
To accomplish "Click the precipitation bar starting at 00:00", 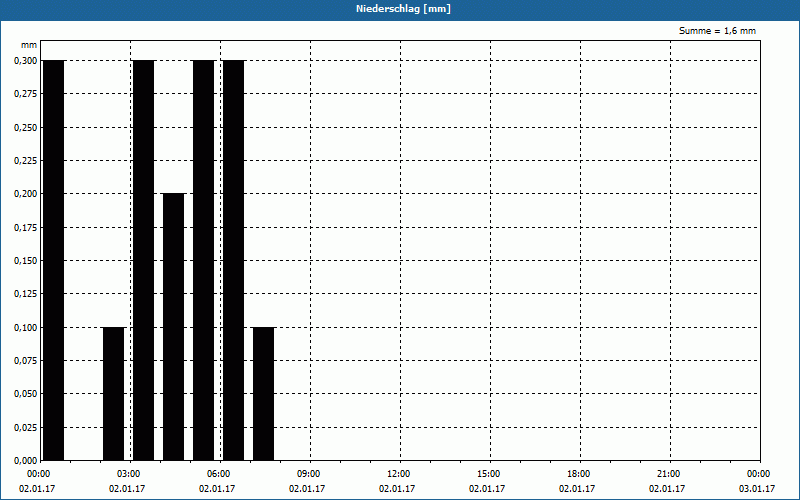I will (x=54, y=260).
